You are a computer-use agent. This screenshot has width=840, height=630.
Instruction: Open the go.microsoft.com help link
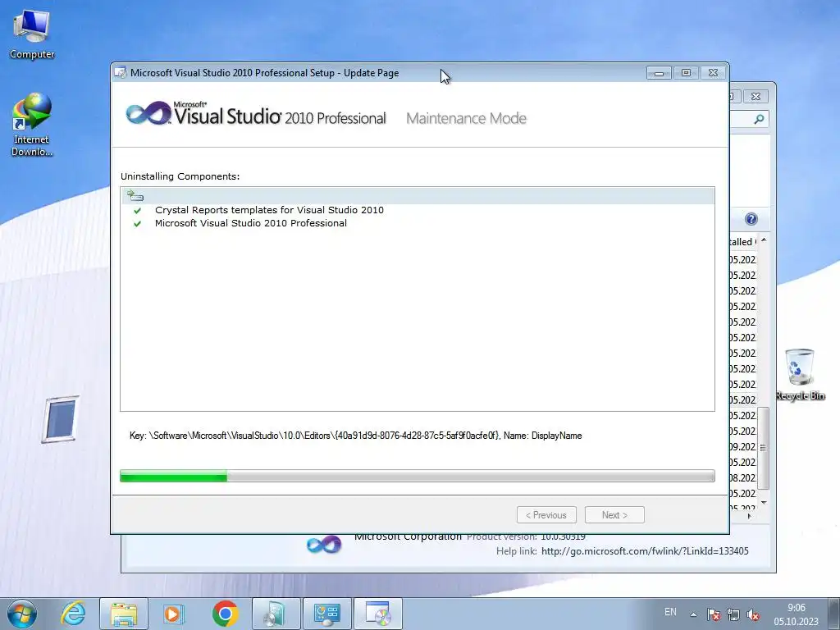(645, 550)
